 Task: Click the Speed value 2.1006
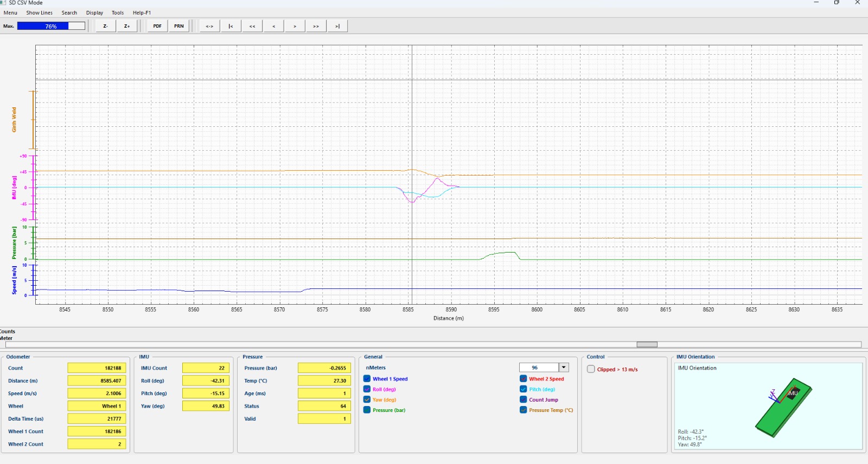(97, 394)
